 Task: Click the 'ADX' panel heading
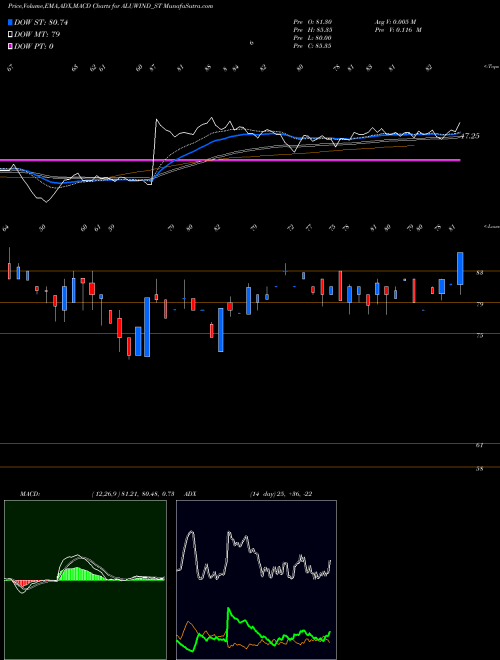[x=191, y=494]
